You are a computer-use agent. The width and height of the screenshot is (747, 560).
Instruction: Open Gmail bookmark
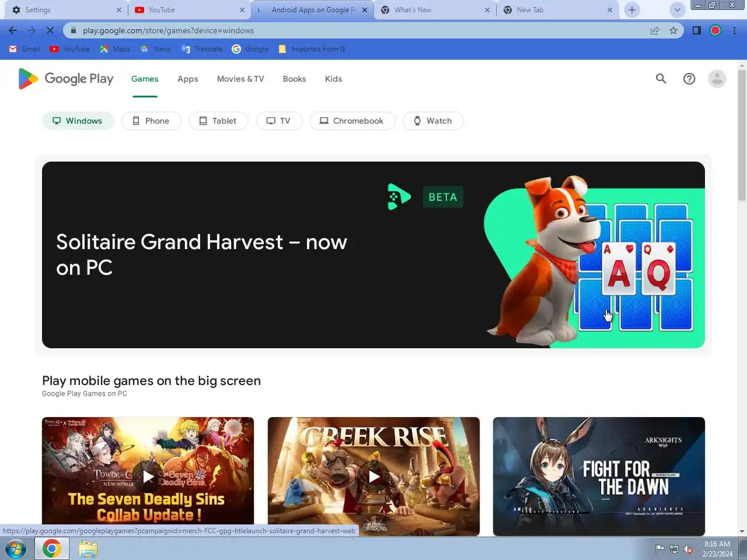(x=25, y=49)
